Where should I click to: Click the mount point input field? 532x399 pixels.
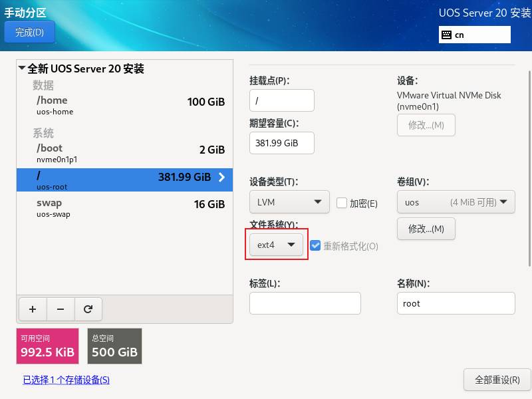pos(281,100)
